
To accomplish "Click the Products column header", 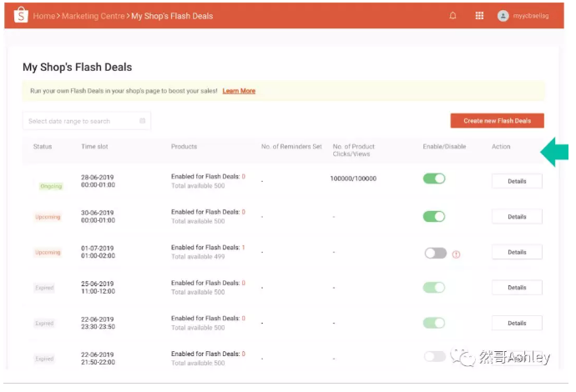I will [x=184, y=147].
